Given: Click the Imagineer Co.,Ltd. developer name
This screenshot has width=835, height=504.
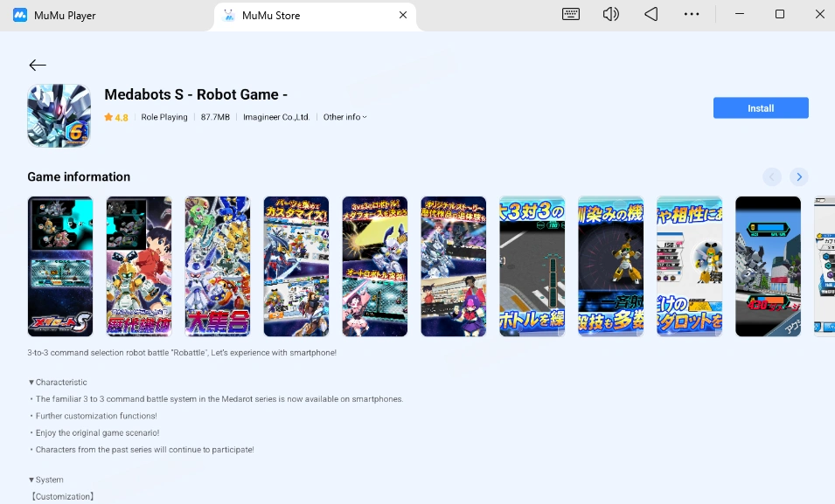Looking at the screenshot, I should pyautogui.click(x=276, y=117).
